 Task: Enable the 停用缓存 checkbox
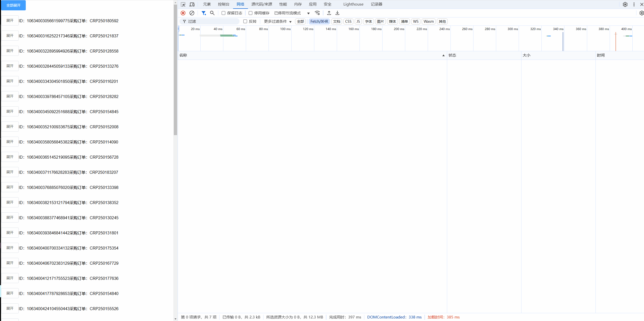[x=250, y=13]
